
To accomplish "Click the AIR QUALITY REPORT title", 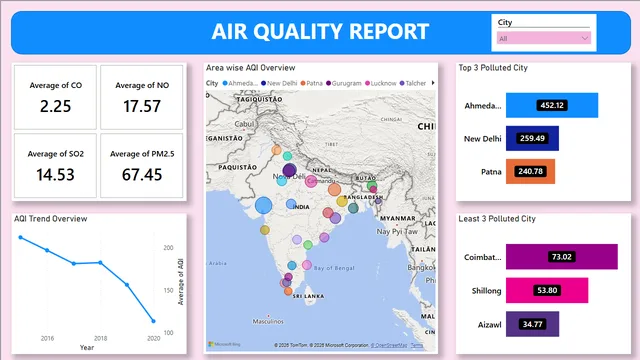I will pos(320,31).
